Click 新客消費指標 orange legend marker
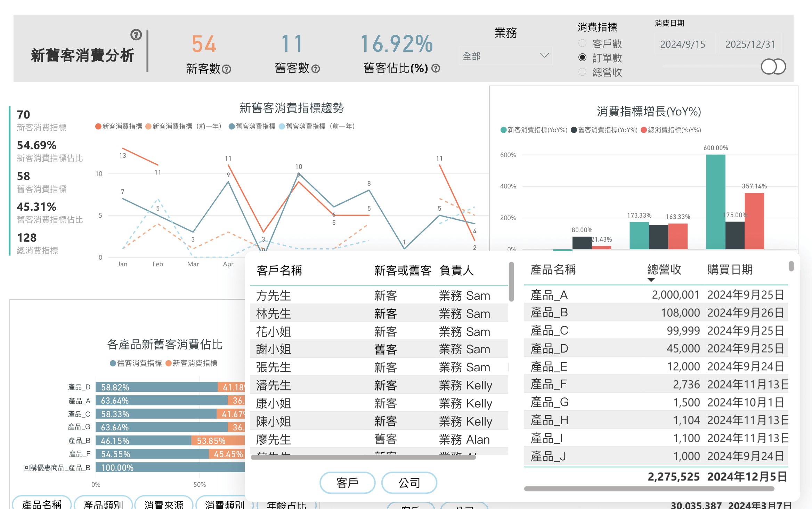Screen dimensions: 812x509 tap(98, 126)
